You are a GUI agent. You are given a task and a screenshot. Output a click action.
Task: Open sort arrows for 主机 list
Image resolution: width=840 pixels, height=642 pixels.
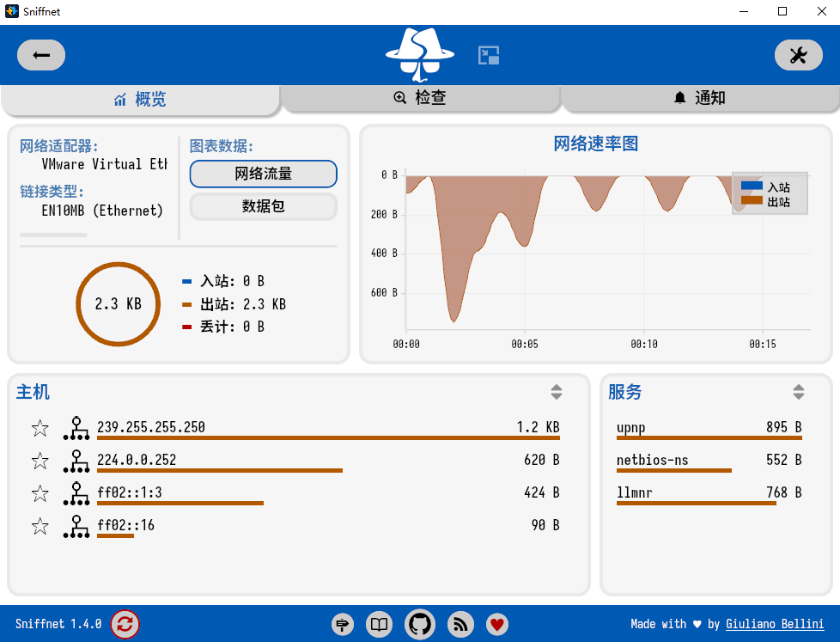557,393
